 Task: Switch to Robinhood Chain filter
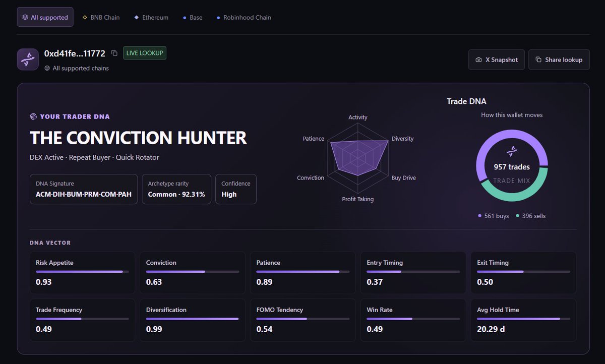click(244, 17)
